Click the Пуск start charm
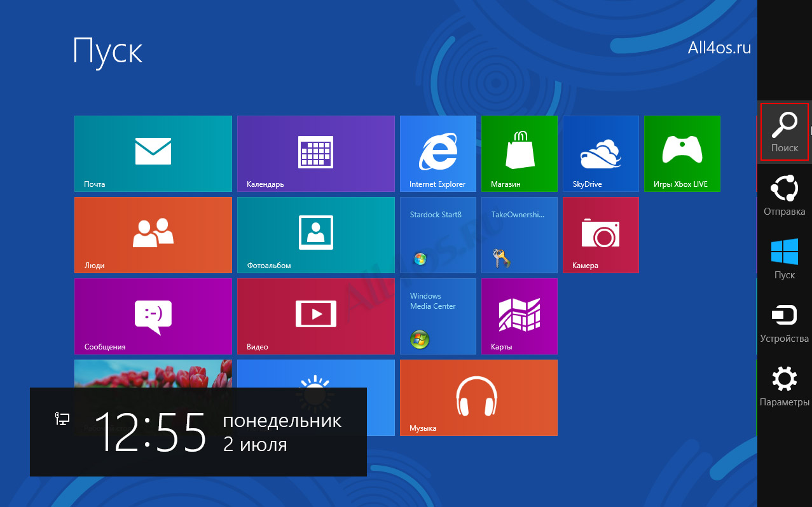Image resolution: width=812 pixels, height=507 pixels. tap(785, 259)
